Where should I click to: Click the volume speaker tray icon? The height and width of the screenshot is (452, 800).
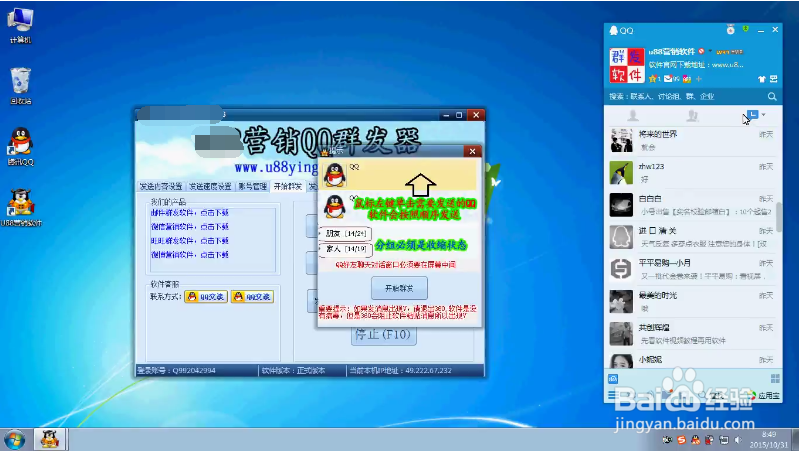(738, 440)
